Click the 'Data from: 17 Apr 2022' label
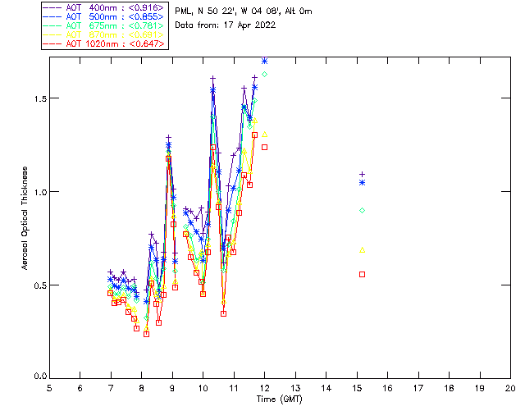 tap(226, 25)
